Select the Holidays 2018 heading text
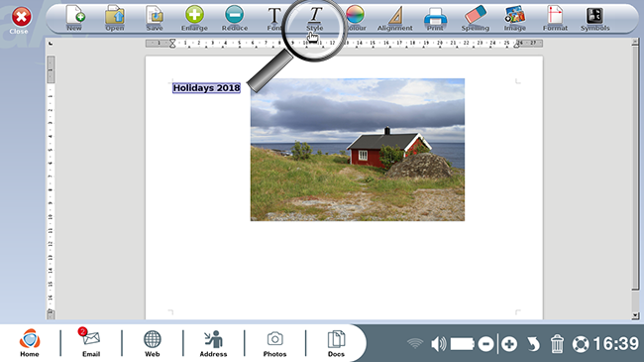 click(x=206, y=88)
